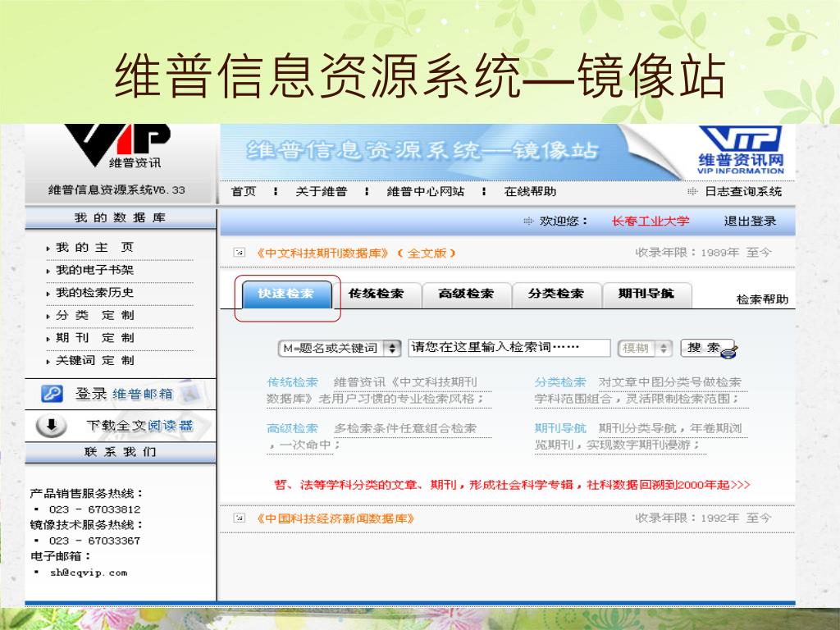Image resolution: width=840 pixels, height=630 pixels.
Task: Open 期刊定制 in sidebar
Action: (95, 337)
